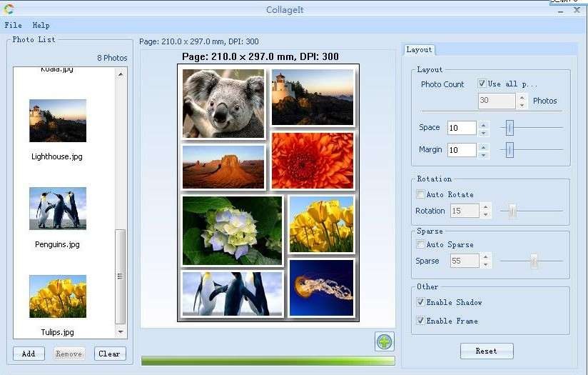Screen dimensions: 588x375
Task: Choose Tulips.jpg thumbnail in Photo List
Action: click(x=58, y=296)
